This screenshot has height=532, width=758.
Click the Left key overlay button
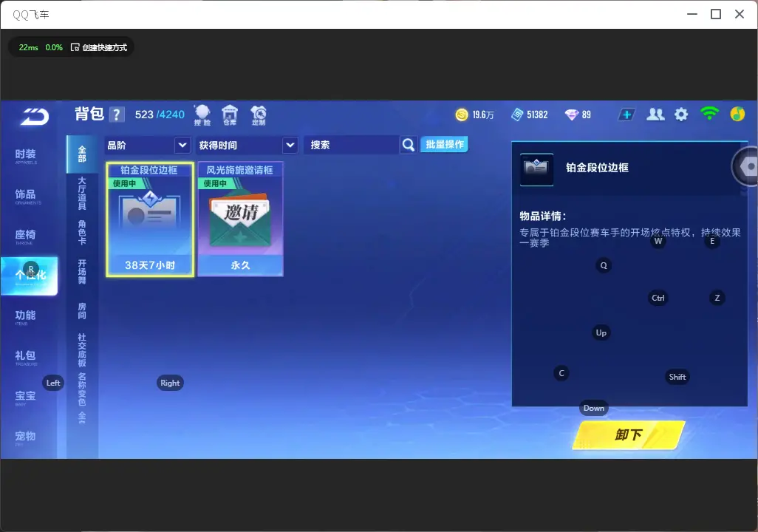[53, 383]
